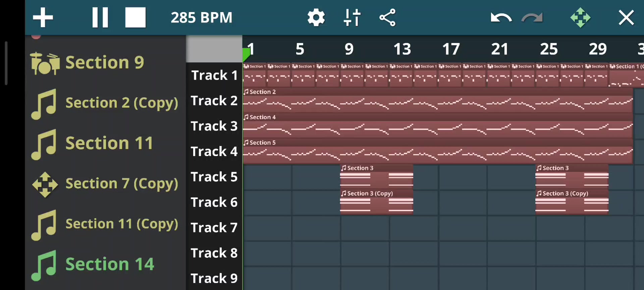The image size is (644, 290).
Task: Select Section 3 (Copy) clip at bar 25
Action: click(572, 202)
